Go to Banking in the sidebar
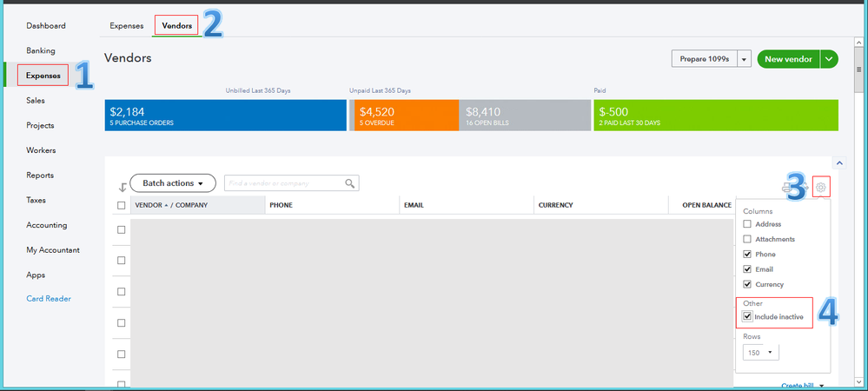Screen dimensions: 868x391 click(x=41, y=50)
